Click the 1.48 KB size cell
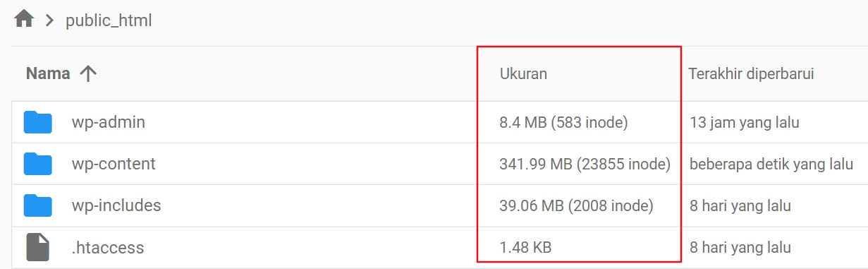This screenshot has height=269, width=868. tap(525, 248)
